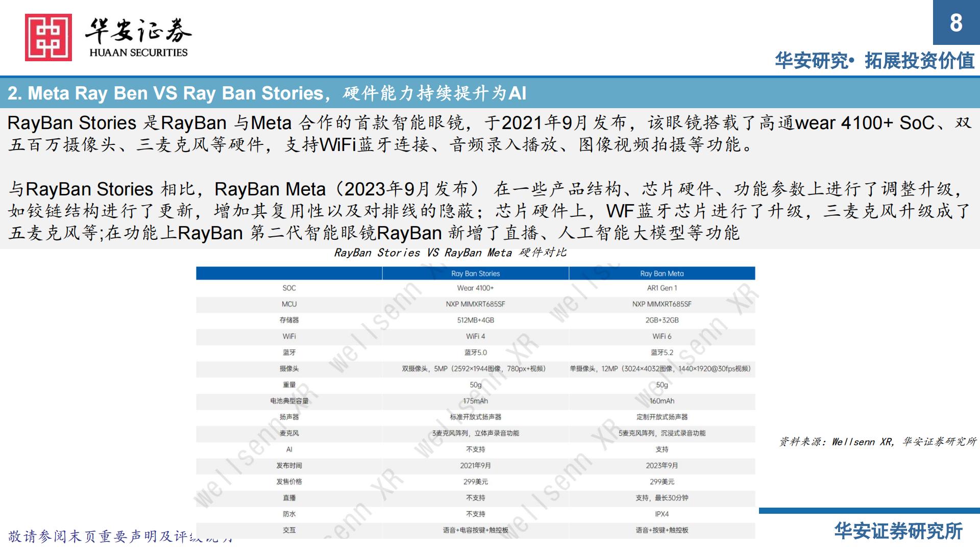Click the '摄像头' row label

289,368
